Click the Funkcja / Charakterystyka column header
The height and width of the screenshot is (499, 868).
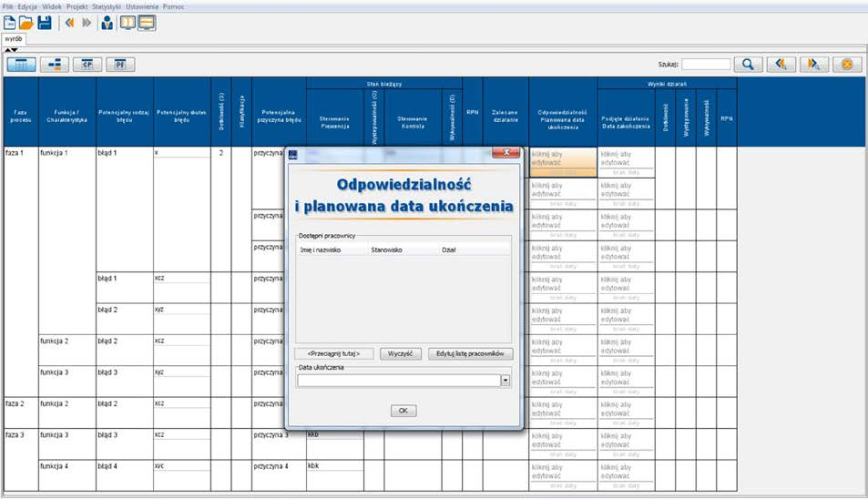click(67, 112)
